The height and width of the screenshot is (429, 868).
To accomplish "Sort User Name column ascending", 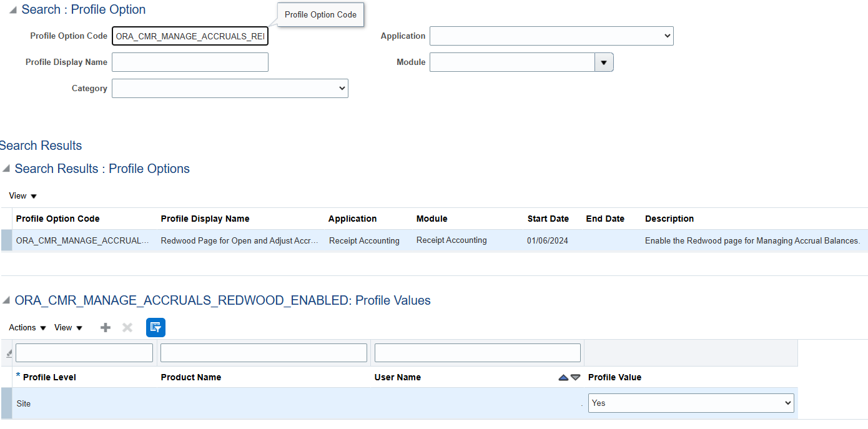I will click(x=563, y=377).
